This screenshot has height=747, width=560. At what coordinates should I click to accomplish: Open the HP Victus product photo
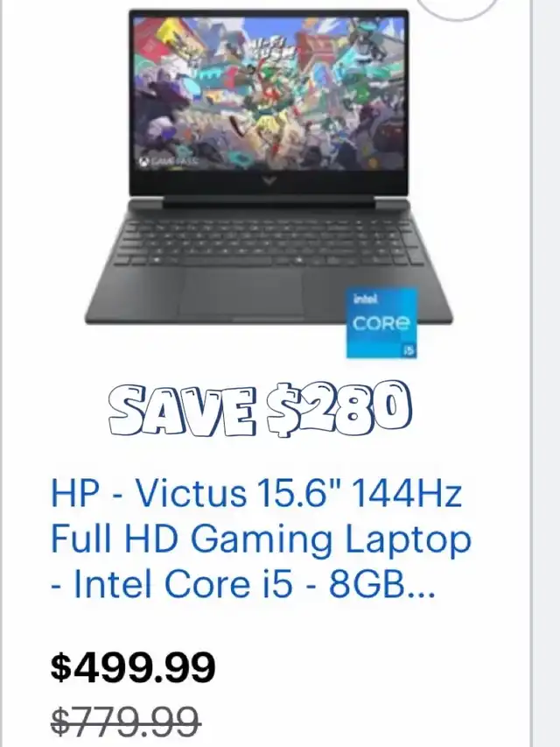[x=269, y=183]
